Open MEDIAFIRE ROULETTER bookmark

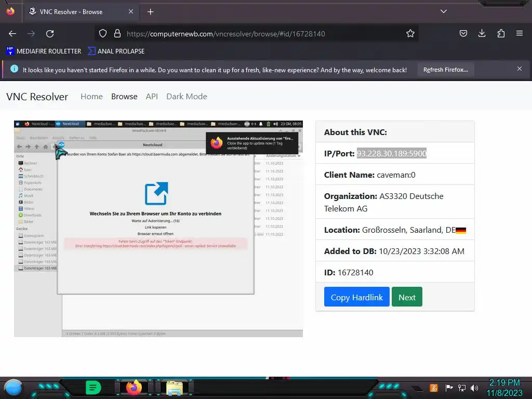point(44,51)
